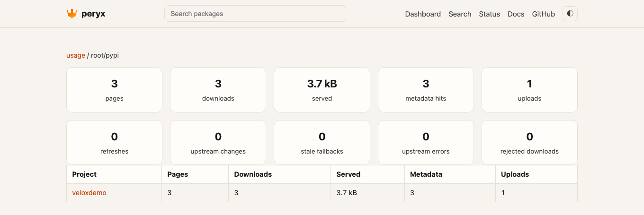The image size is (644, 215).
Task: Click the rejected downloads stat card
Action: click(x=529, y=143)
